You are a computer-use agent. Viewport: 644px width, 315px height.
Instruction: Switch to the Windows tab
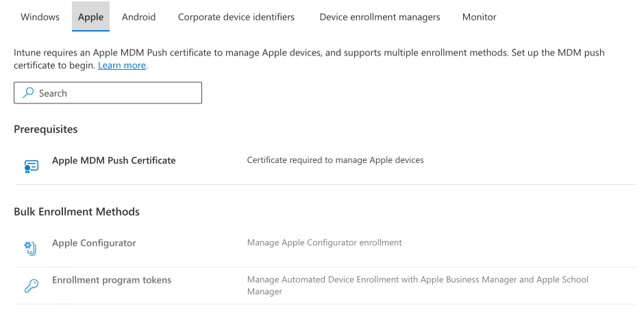point(40,17)
